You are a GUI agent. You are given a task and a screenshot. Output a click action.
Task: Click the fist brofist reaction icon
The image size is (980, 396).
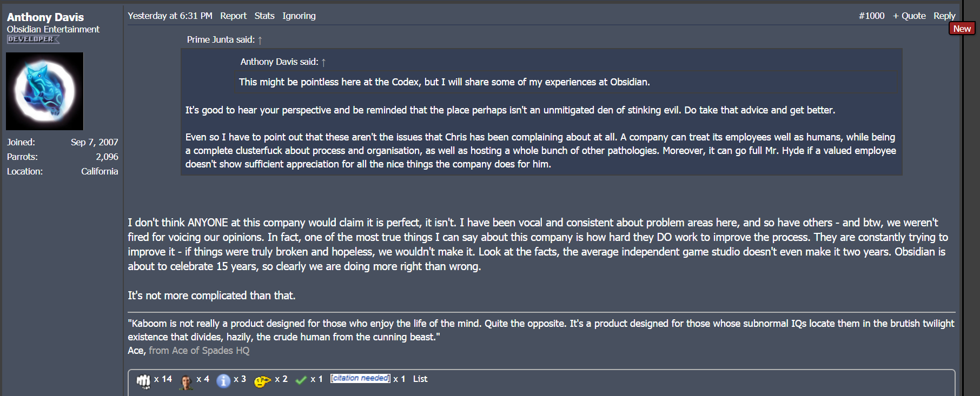tap(143, 381)
